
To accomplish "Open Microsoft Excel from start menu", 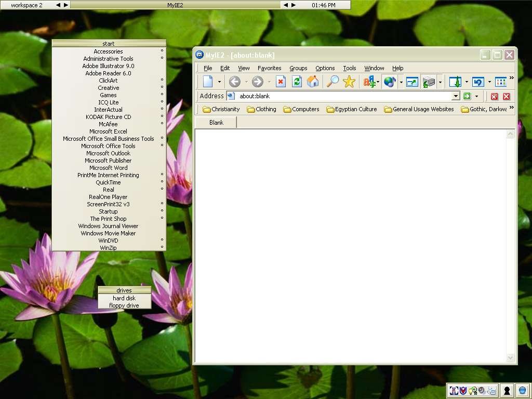I will (x=108, y=131).
